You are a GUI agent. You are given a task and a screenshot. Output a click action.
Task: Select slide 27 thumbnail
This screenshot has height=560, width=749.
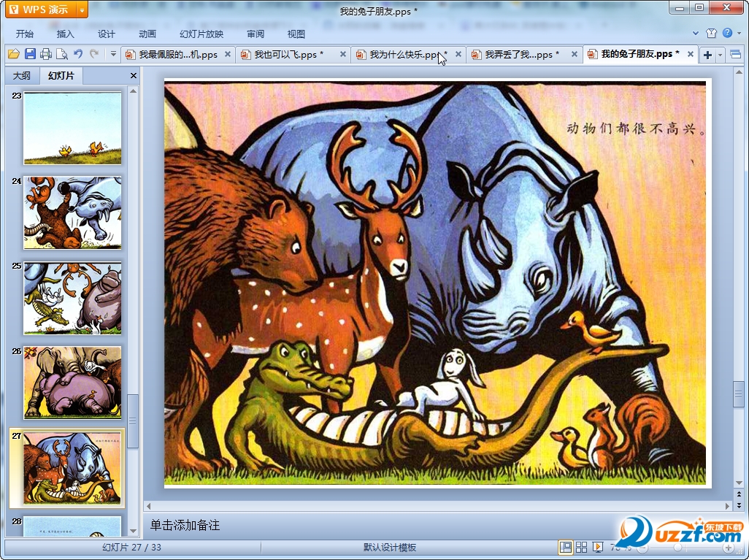pos(72,468)
